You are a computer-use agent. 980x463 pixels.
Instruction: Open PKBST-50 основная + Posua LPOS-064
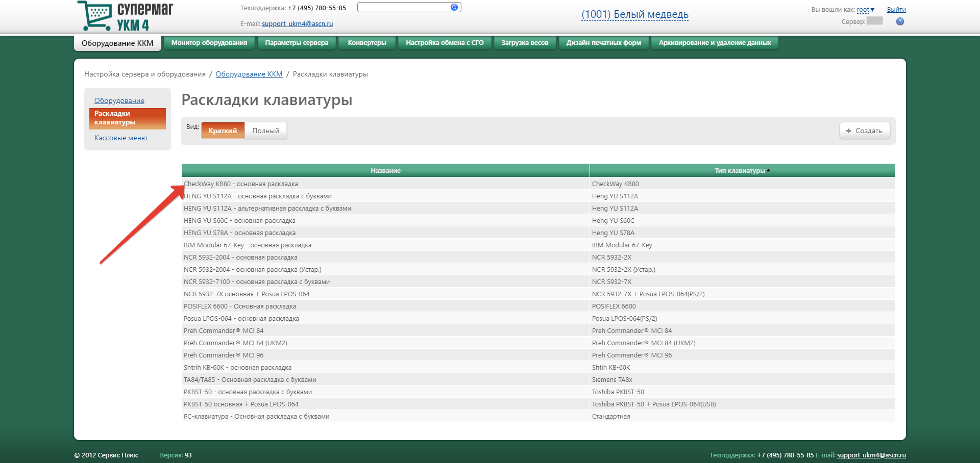385,404
